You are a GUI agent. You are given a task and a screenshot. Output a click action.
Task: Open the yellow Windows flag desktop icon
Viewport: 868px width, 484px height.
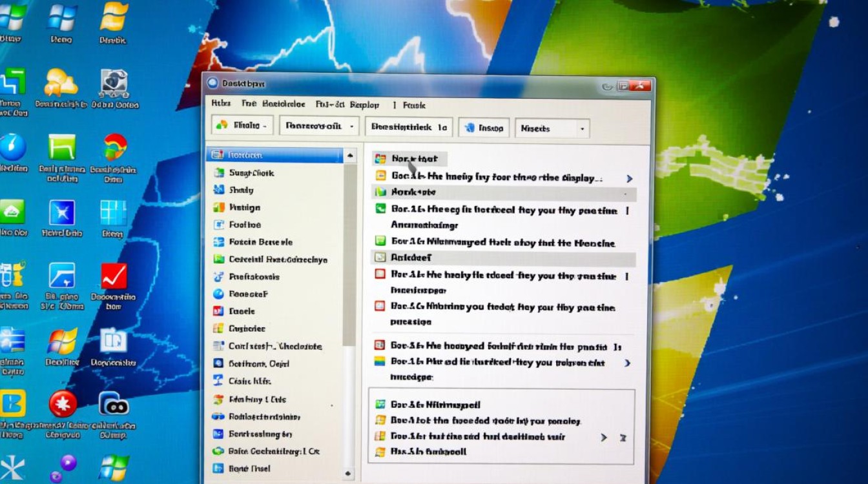click(114, 16)
